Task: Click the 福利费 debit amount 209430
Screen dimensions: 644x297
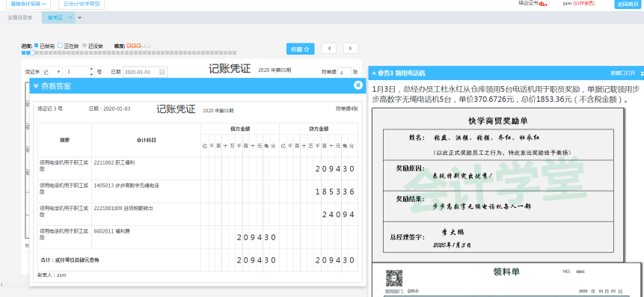Action: tap(257, 237)
